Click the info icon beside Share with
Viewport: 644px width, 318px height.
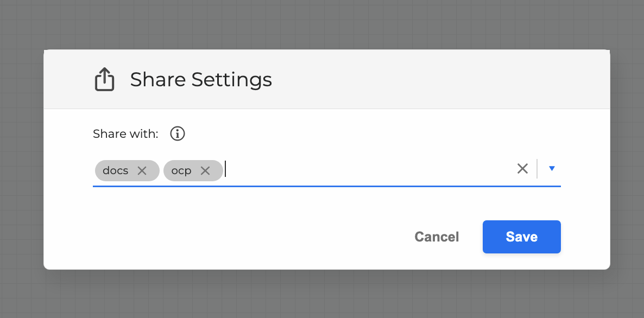pos(178,133)
